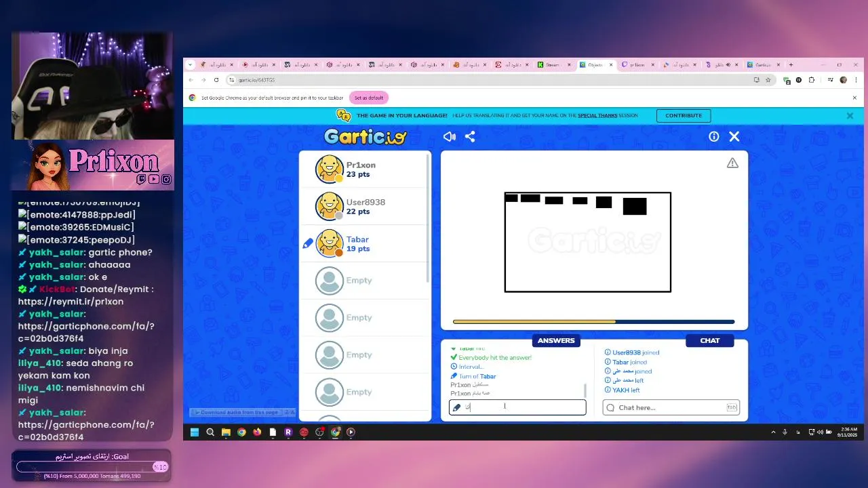Viewport: 868px width, 488px height.
Task: Open Chrome extensions puzzle icon
Action: [x=812, y=80]
